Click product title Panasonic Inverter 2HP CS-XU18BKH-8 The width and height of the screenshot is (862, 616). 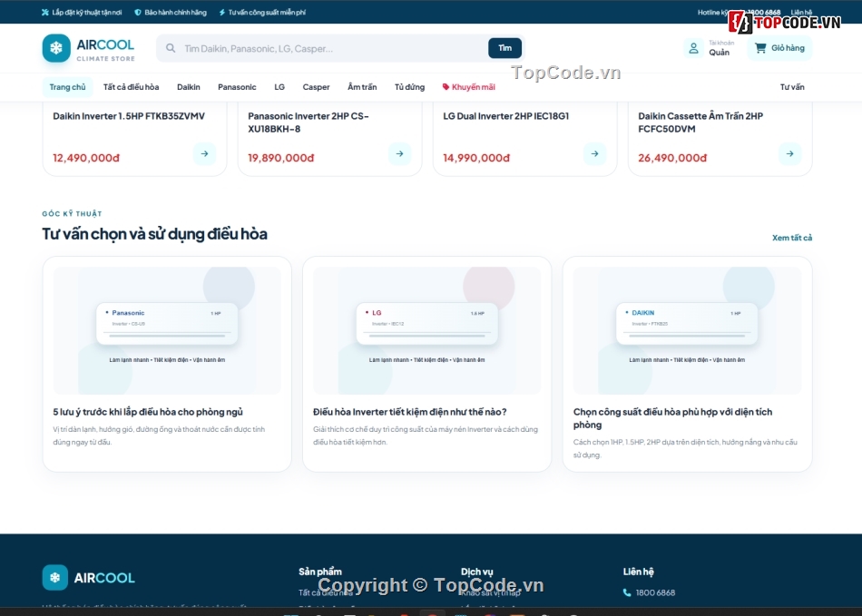click(x=309, y=122)
